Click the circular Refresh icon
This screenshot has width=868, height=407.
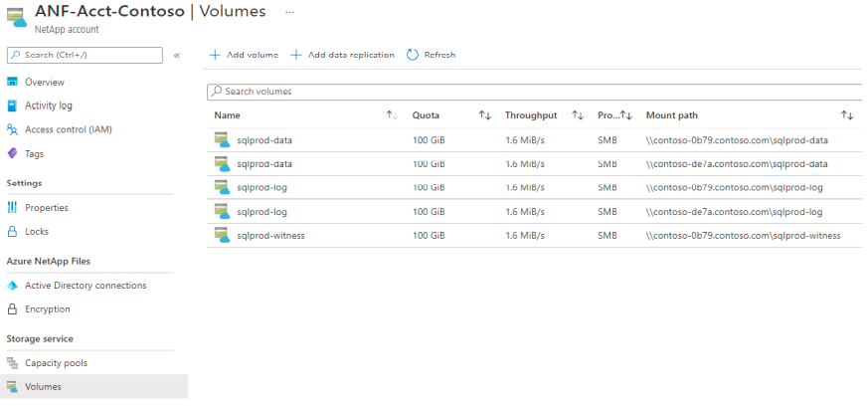(413, 55)
